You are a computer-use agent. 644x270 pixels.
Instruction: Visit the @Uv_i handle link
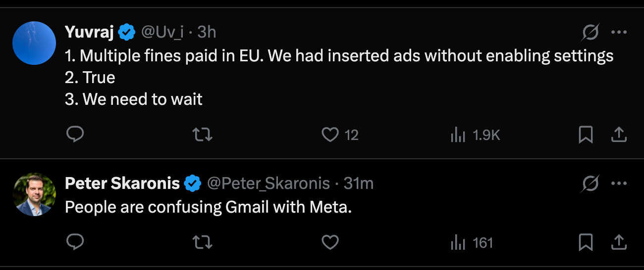(x=162, y=33)
